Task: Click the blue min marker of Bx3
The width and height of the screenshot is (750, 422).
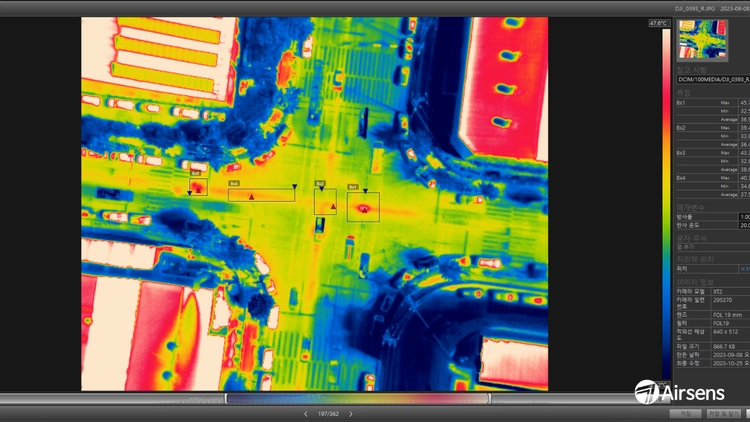Action: (x=189, y=193)
